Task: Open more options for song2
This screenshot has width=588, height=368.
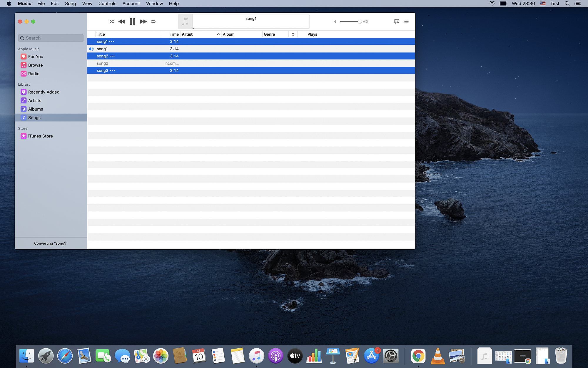Action: (x=112, y=56)
